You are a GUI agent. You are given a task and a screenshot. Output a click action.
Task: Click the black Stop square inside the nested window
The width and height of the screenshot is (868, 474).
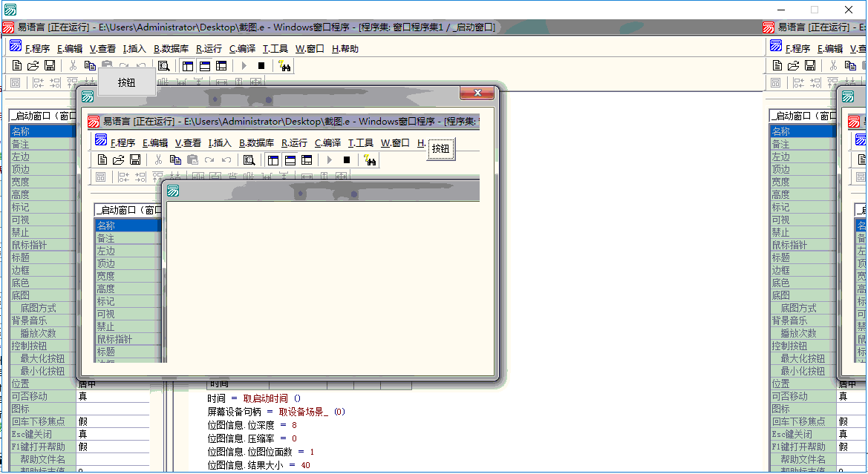coord(347,159)
